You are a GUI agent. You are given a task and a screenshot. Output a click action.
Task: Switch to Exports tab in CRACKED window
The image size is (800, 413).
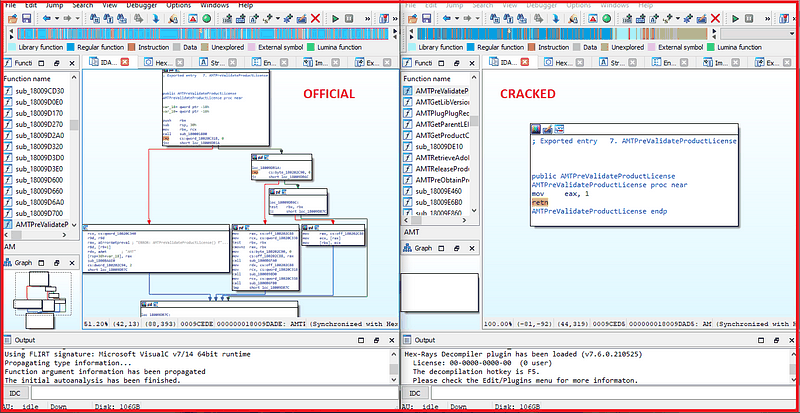(772, 63)
